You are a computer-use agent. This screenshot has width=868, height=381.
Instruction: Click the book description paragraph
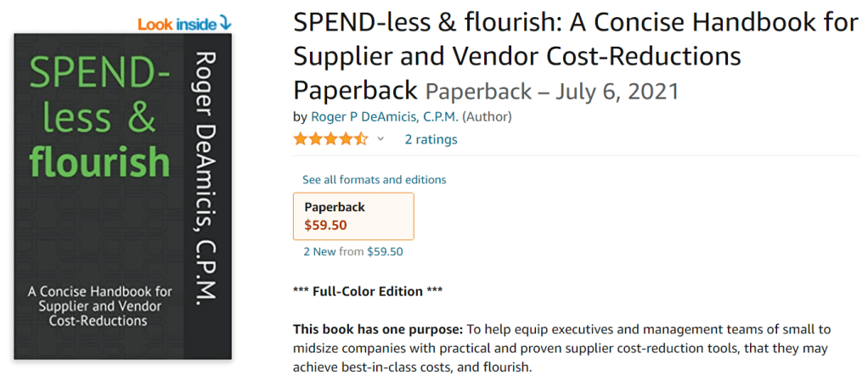[561, 348]
